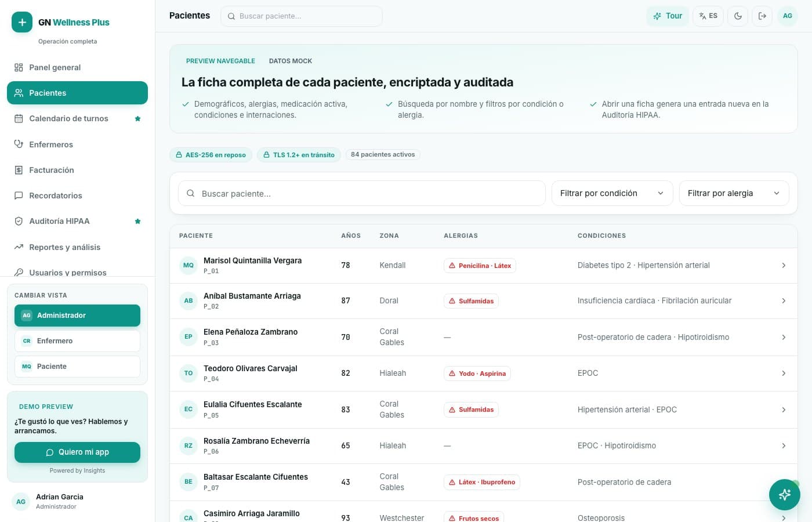This screenshot has width=812, height=522.
Task: Open Adrian Garcia profile at sidebar bottom
Action: click(x=77, y=501)
